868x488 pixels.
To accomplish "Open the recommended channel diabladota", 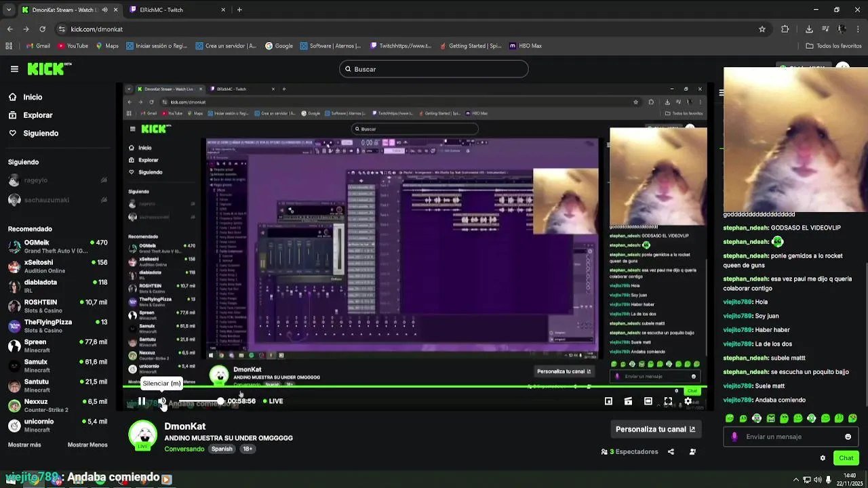I will coord(58,286).
